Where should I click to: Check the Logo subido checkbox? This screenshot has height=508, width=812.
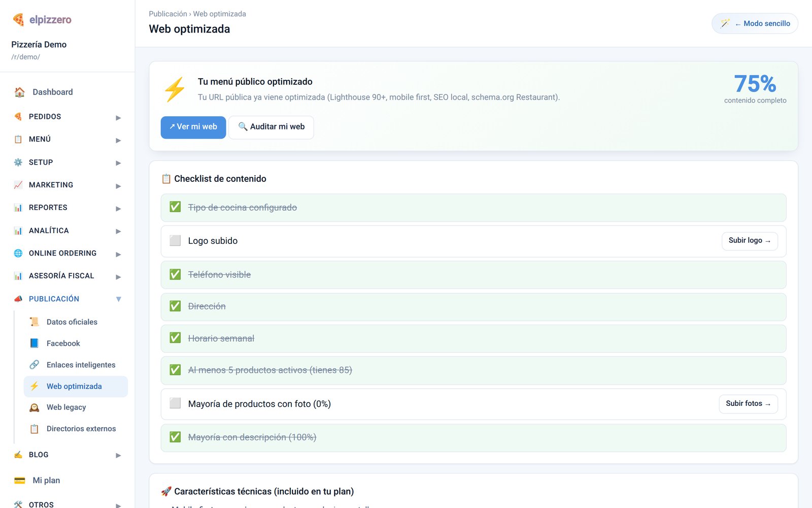coord(175,240)
